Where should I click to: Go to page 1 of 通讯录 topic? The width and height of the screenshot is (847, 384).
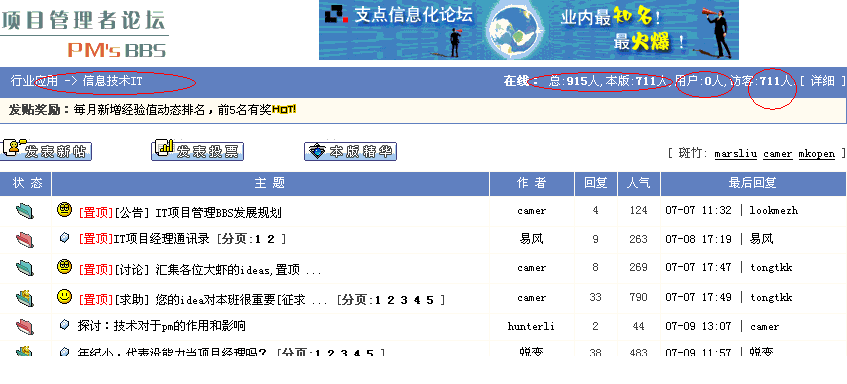258,239
